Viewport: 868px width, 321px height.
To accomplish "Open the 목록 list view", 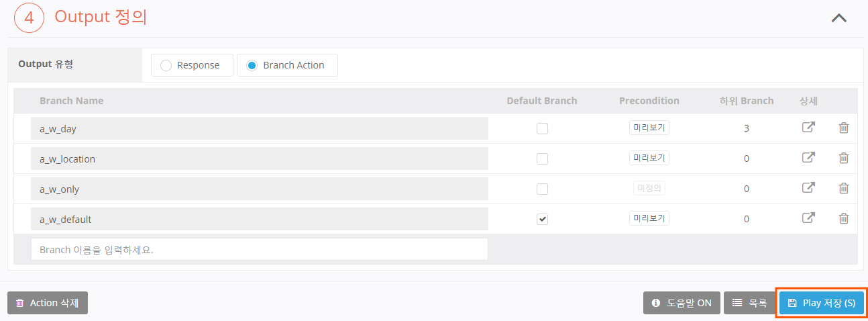I will tap(749, 303).
